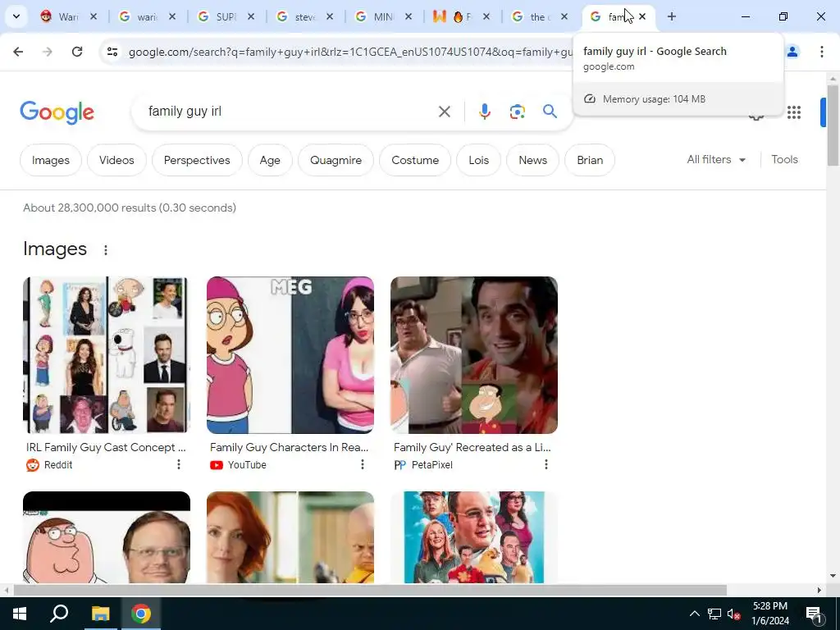
Task: Close the SUP Google tab
Action: coord(251,16)
